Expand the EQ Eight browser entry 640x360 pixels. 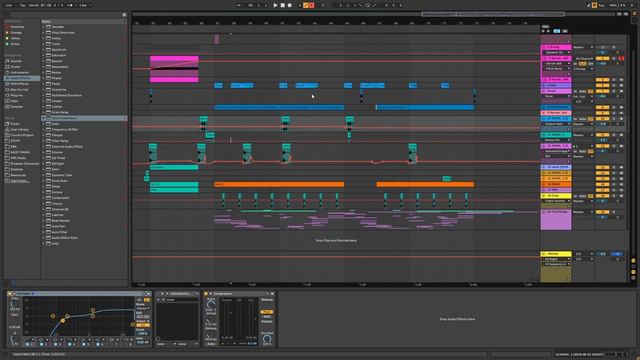(x=44, y=164)
